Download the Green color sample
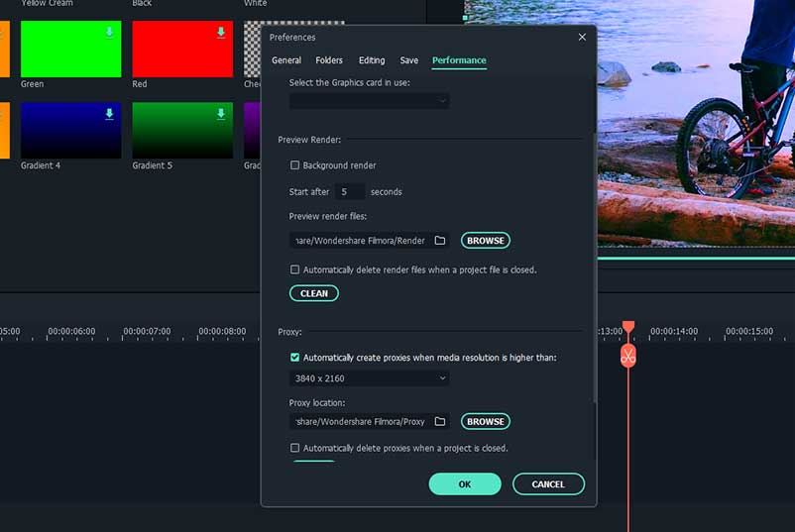Image resolution: width=795 pixels, height=532 pixels. tap(109, 33)
